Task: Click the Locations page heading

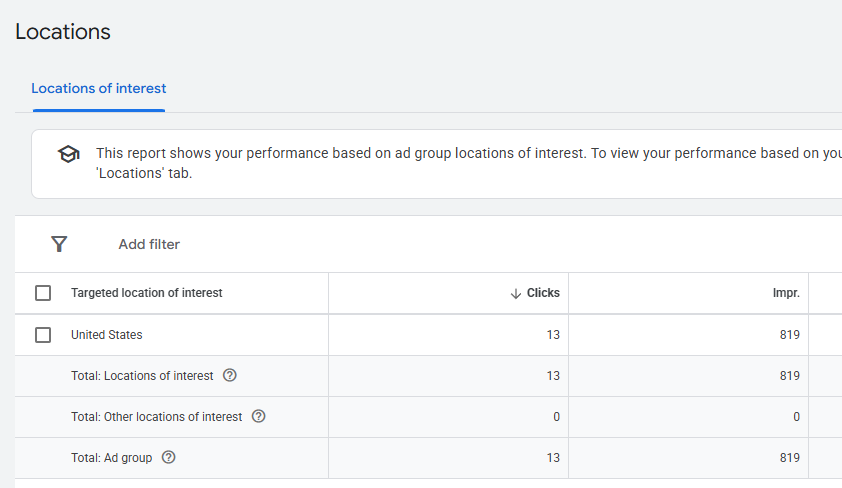Action: (63, 32)
